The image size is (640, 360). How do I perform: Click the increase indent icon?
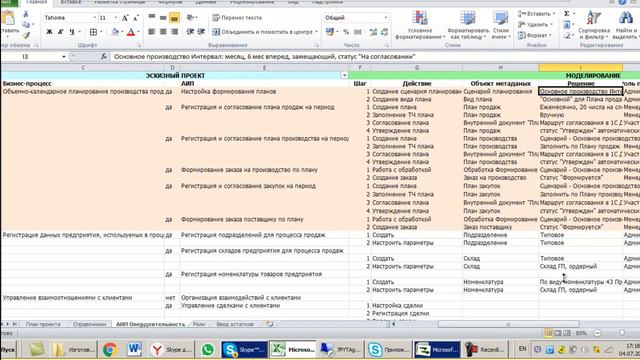(201, 31)
